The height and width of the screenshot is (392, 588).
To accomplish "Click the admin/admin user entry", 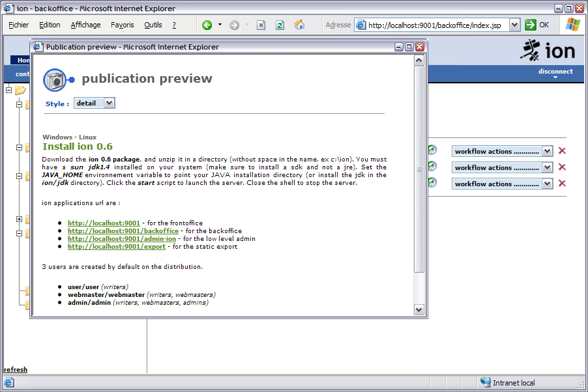I will click(138, 302).
